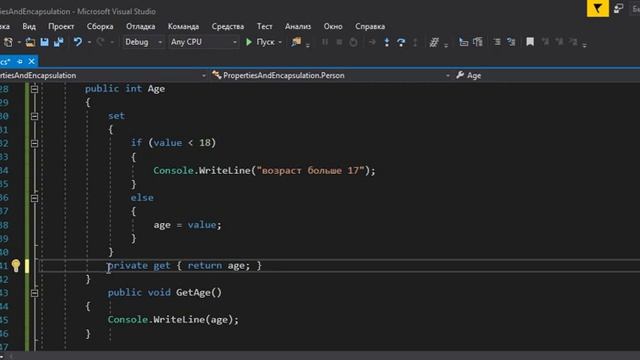Click the string "возраст больше 17"
The height and width of the screenshot is (360, 640).
[310, 171]
